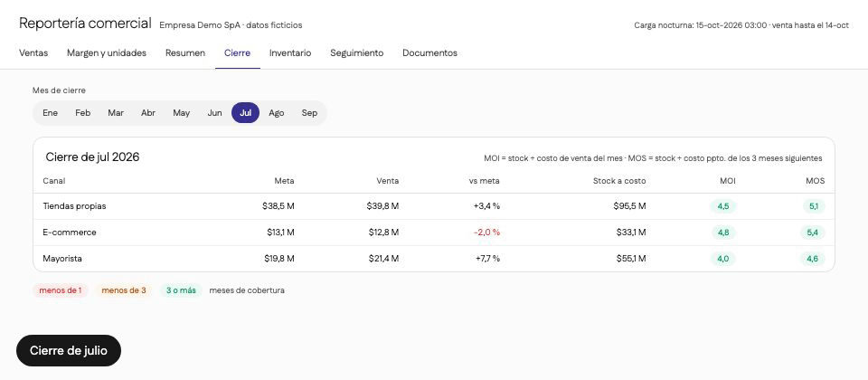Pick Mar as closing month
Image resolution: width=868 pixels, height=380 pixels.
pyautogui.click(x=116, y=113)
